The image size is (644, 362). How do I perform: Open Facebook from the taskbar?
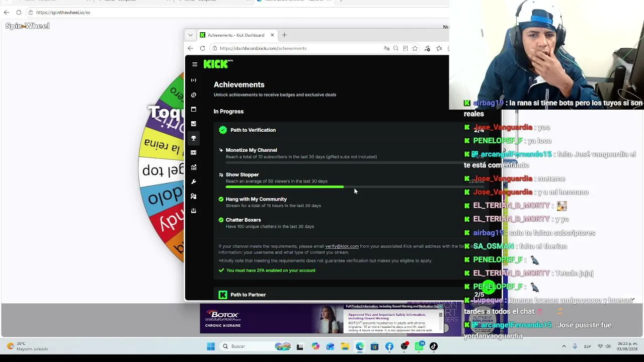coord(389,346)
